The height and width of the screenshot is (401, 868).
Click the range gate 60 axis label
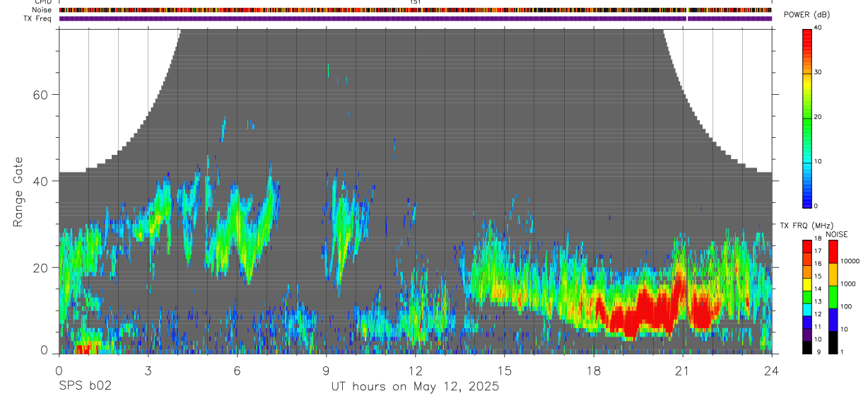(x=41, y=95)
